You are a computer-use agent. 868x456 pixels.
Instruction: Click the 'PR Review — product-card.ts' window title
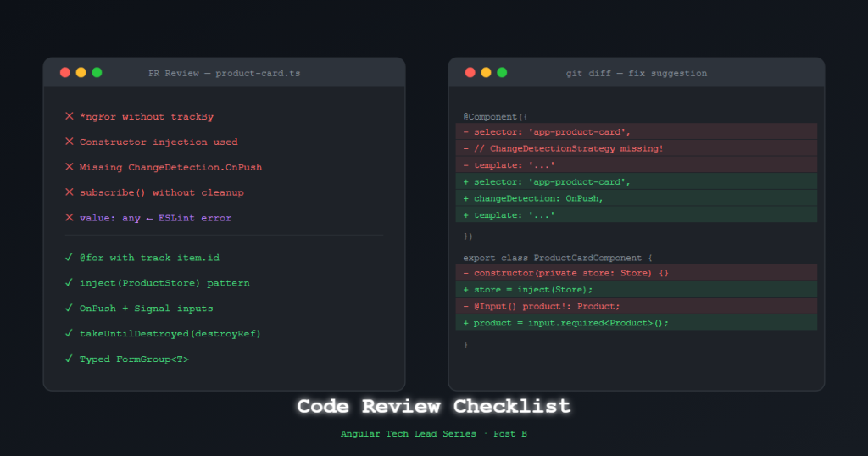[224, 73]
